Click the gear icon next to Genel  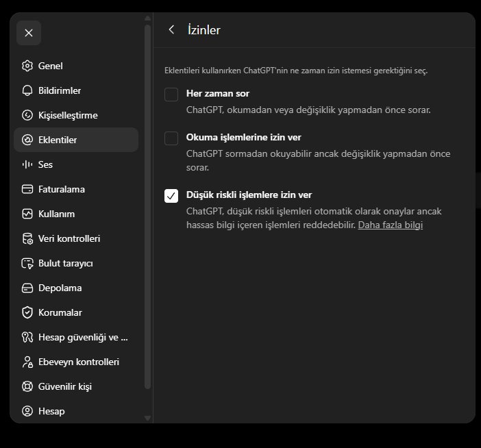click(27, 66)
